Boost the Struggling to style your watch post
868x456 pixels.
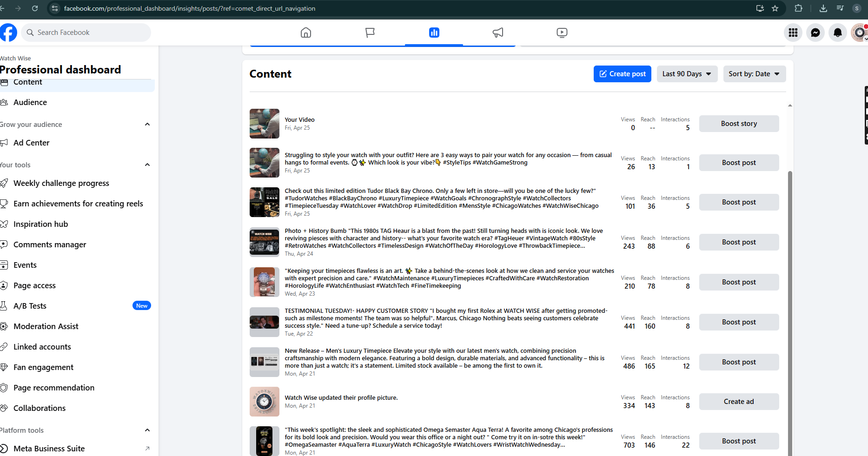[739, 163]
